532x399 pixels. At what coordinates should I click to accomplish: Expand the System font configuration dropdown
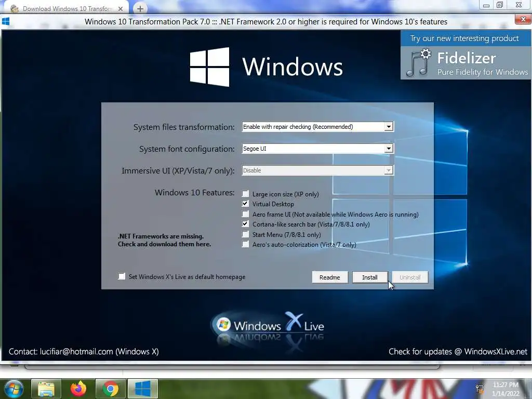coord(389,149)
